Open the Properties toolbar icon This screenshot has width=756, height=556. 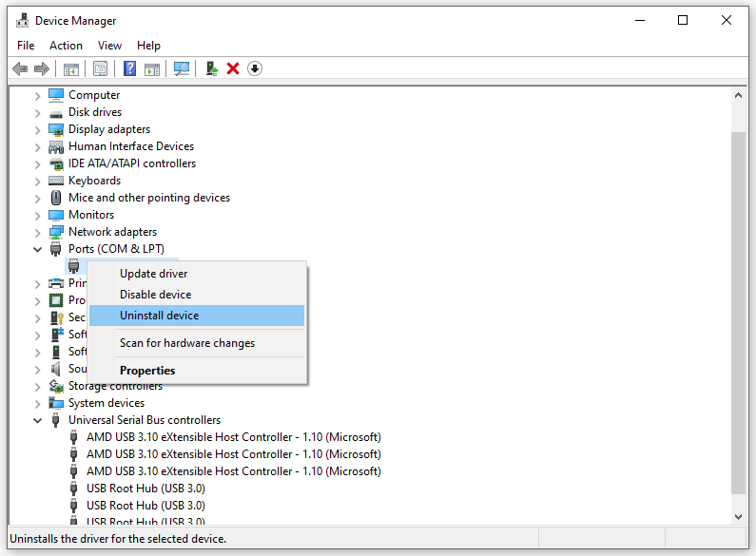click(100, 68)
